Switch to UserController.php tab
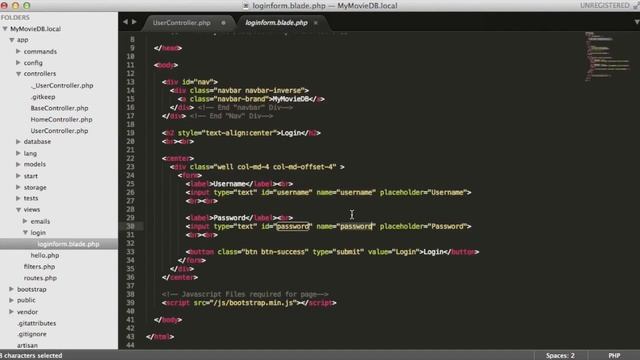The image size is (640, 360). (x=182, y=23)
